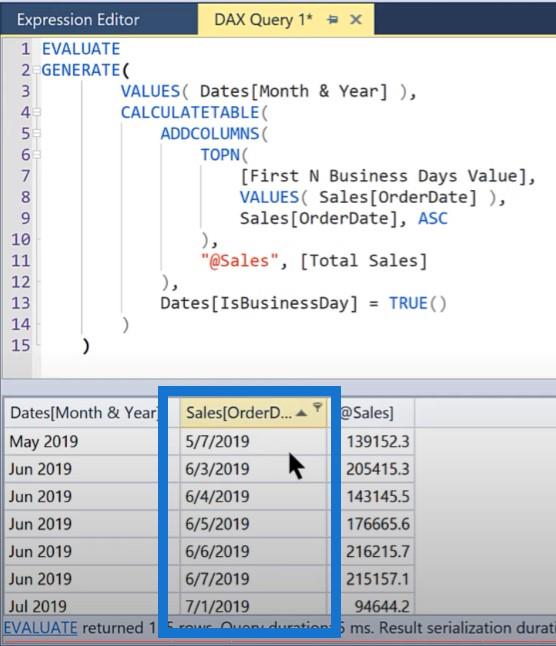The image size is (556, 646).
Task: Place cursor on line 13 IsBusinessDay filter
Action: (303, 303)
